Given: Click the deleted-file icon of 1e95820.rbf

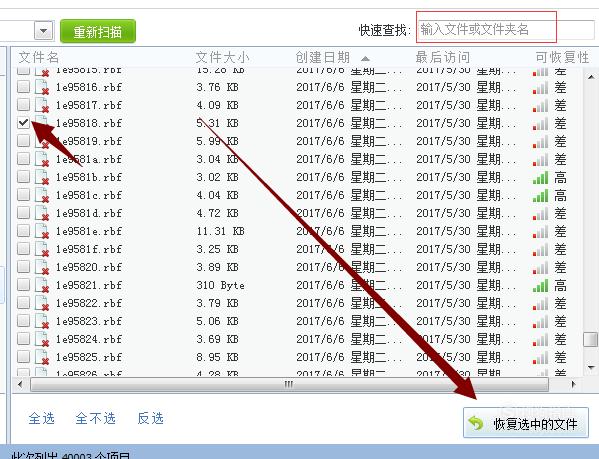Looking at the screenshot, I should point(42,267).
